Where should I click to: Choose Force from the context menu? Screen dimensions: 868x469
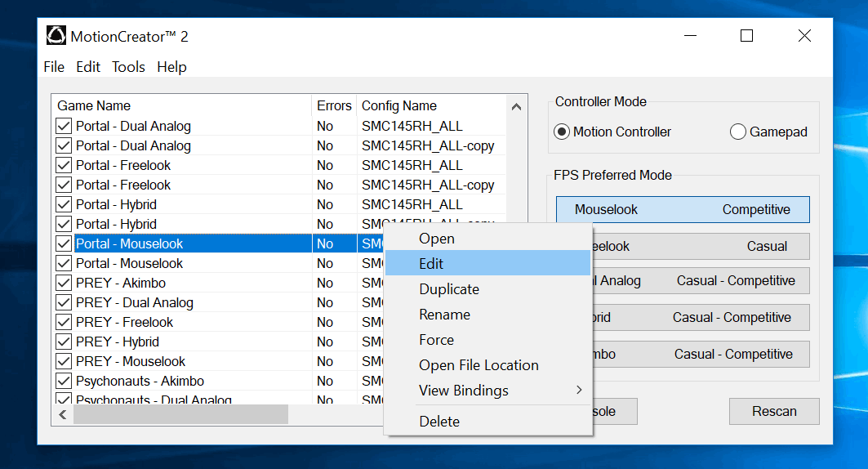coord(487,340)
